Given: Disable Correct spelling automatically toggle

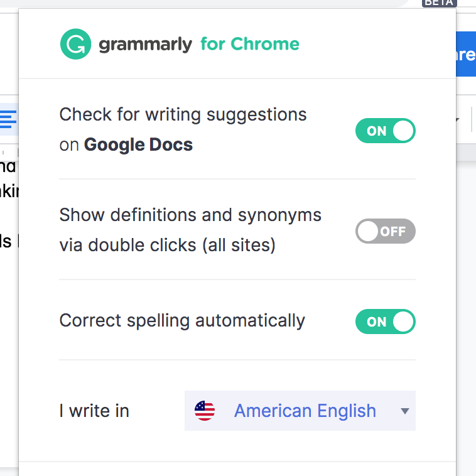Looking at the screenshot, I should click(385, 322).
